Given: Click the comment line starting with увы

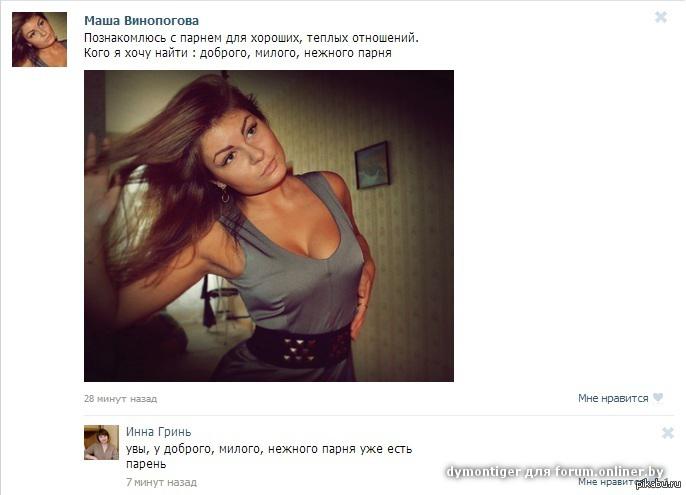Looking at the screenshot, I should pyautogui.click(x=269, y=449).
